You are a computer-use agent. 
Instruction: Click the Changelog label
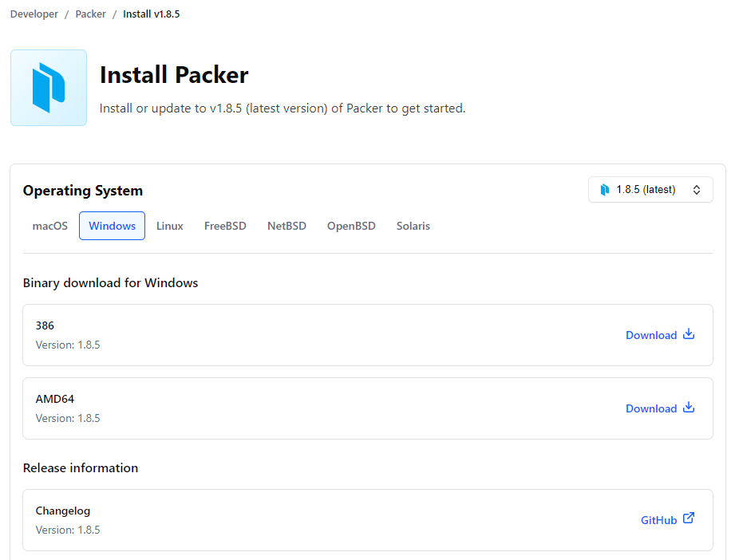point(63,511)
